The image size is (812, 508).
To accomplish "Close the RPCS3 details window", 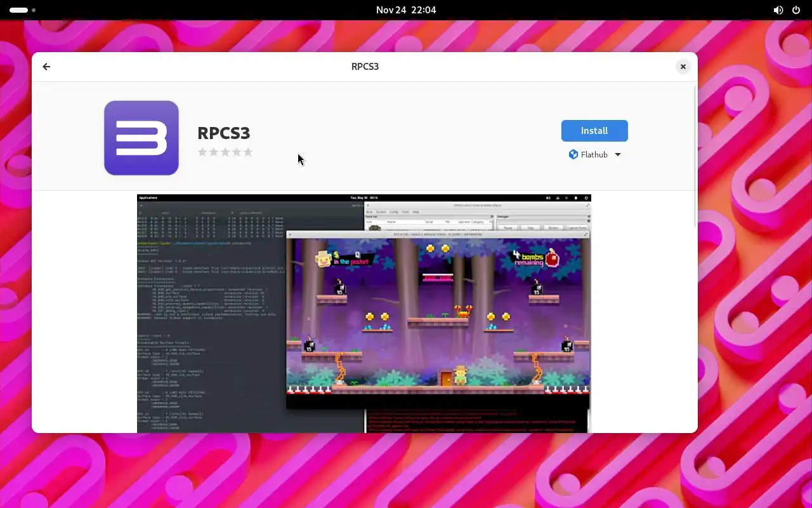I will click(x=683, y=67).
